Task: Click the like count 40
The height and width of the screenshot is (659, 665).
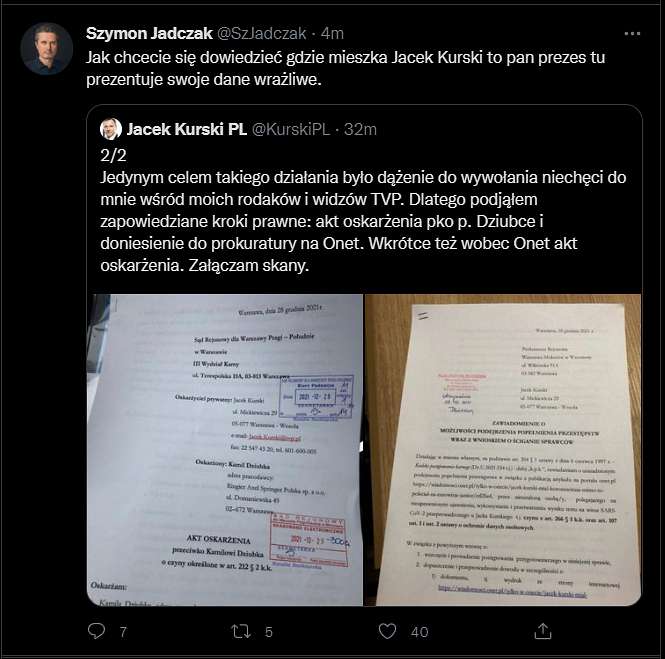Action: click(419, 632)
